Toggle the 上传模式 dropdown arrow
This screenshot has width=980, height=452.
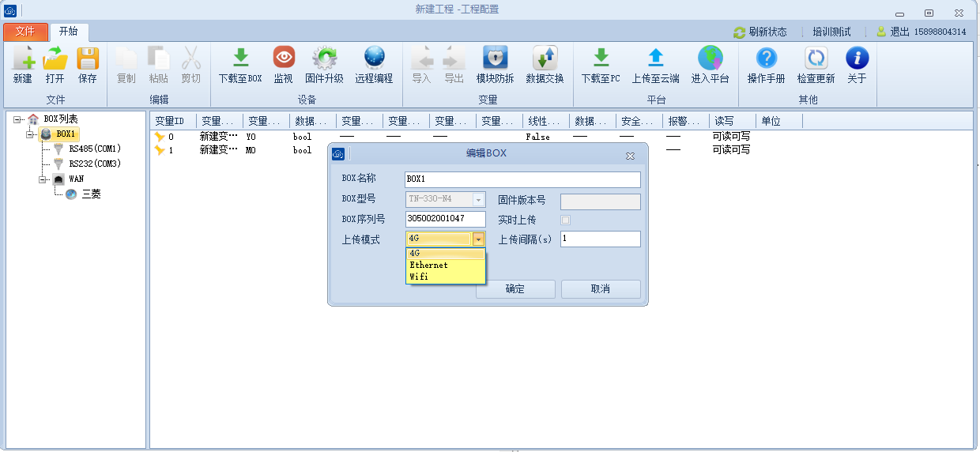point(478,239)
